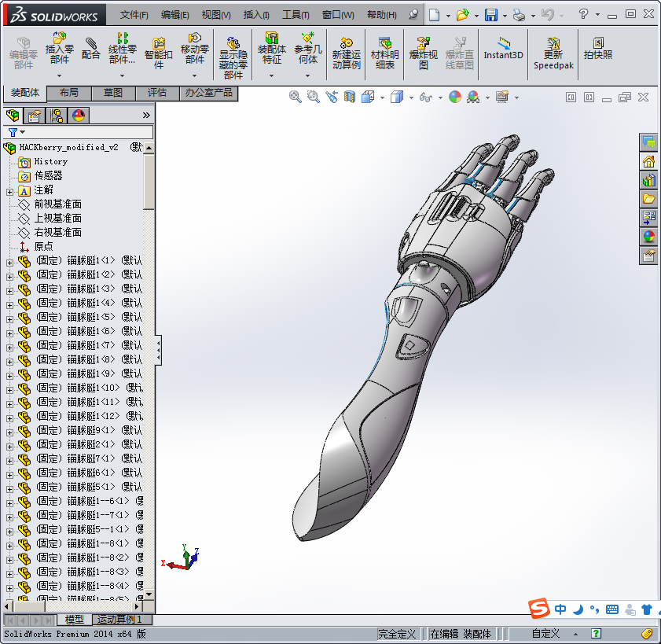Open the ConfigurationManager tab icon
This screenshot has height=644, width=661.
point(57,115)
